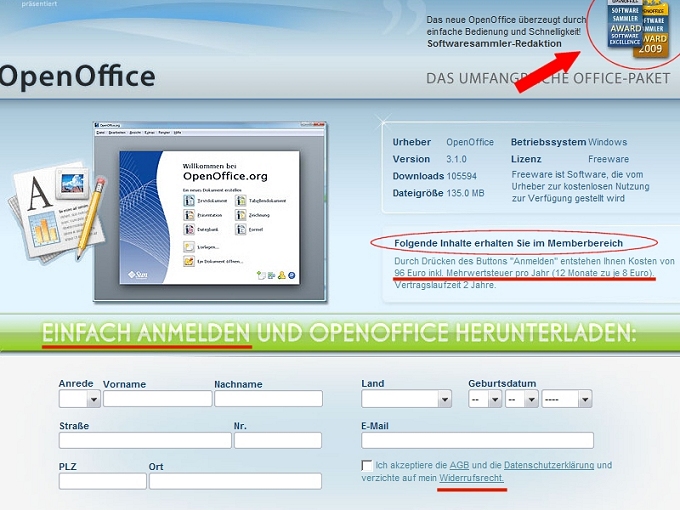This screenshot has height=510, width=680.
Task: Click Zeichnung icon in the preview
Action: pyautogui.click(x=241, y=215)
